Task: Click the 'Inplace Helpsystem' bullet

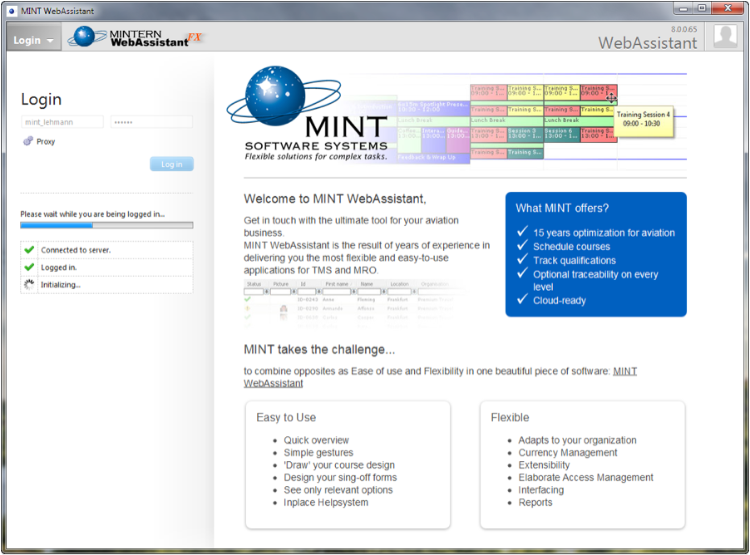Action: coord(326,502)
